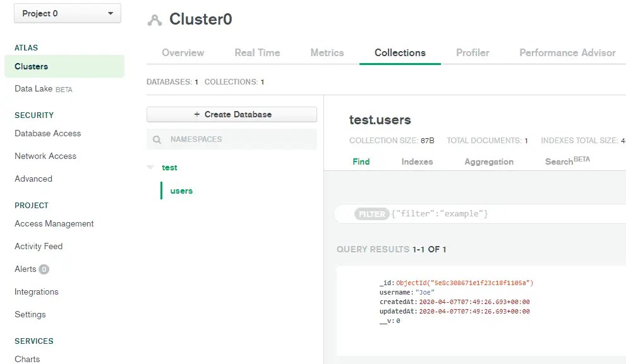
Task: Open the Aggregation sub-tab
Action: coord(489,161)
